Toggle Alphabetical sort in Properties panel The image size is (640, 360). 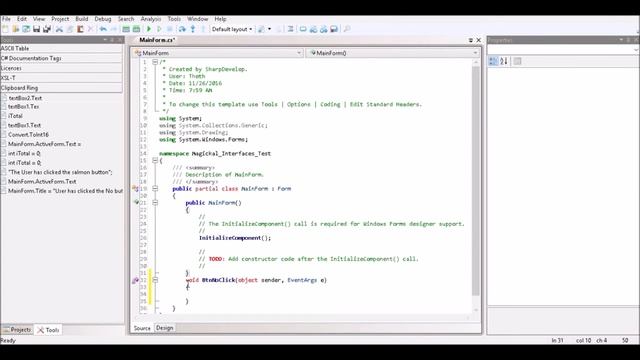click(504, 61)
